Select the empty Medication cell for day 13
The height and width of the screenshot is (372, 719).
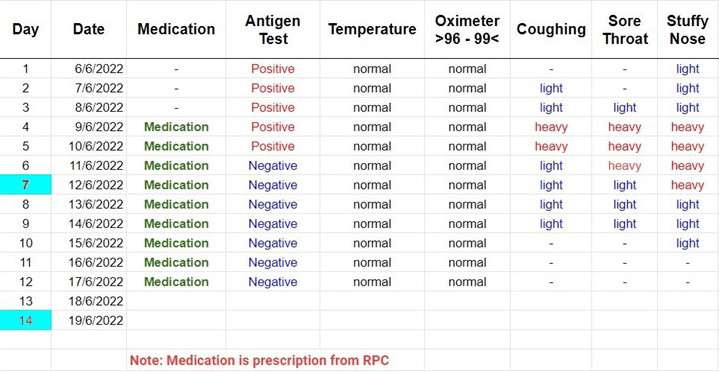pos(176,301)
